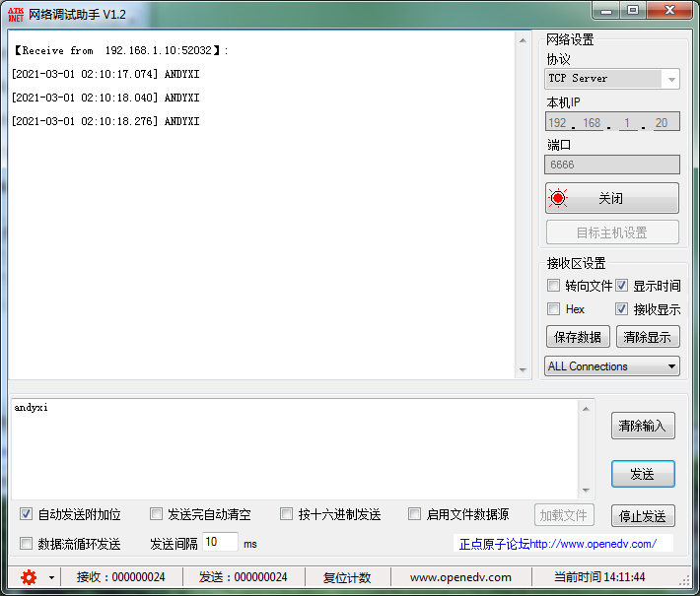Enable the 发送完自动清空 checkbox
This screenshot has width=700, height=596.
[156, 514]
